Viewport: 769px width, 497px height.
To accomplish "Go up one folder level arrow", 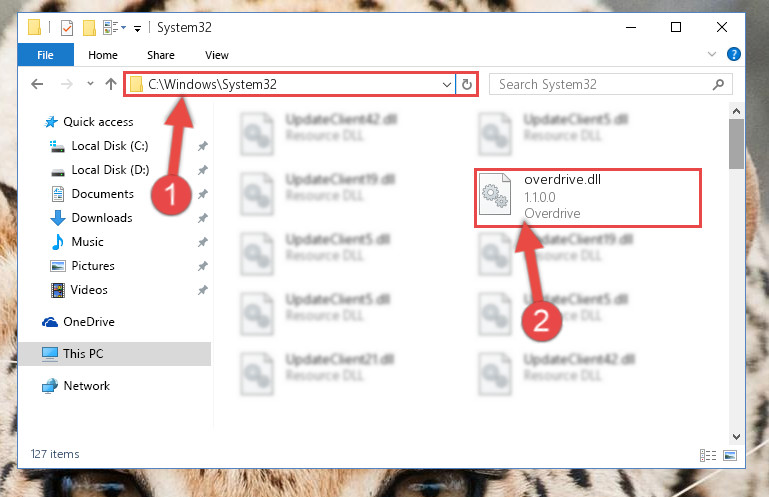I will 111,84.
